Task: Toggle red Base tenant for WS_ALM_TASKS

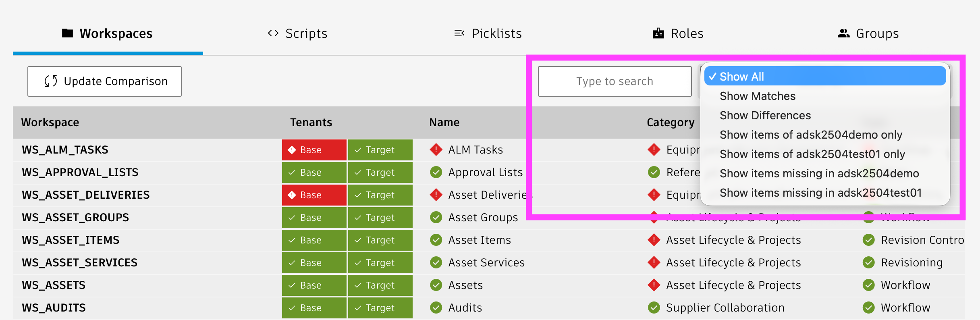Action: pos(314,150)
